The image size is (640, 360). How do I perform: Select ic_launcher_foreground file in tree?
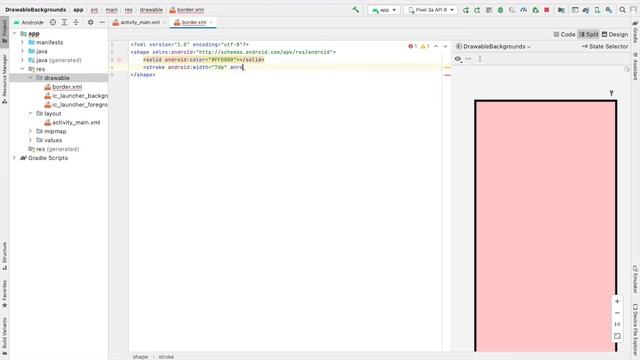click(76, 105)
